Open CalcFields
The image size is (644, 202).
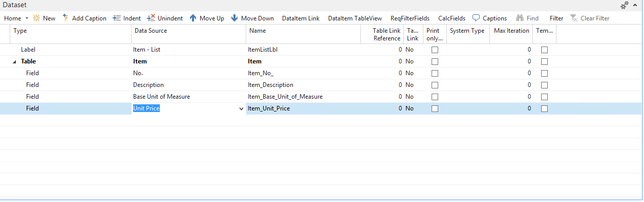[452, 18]
